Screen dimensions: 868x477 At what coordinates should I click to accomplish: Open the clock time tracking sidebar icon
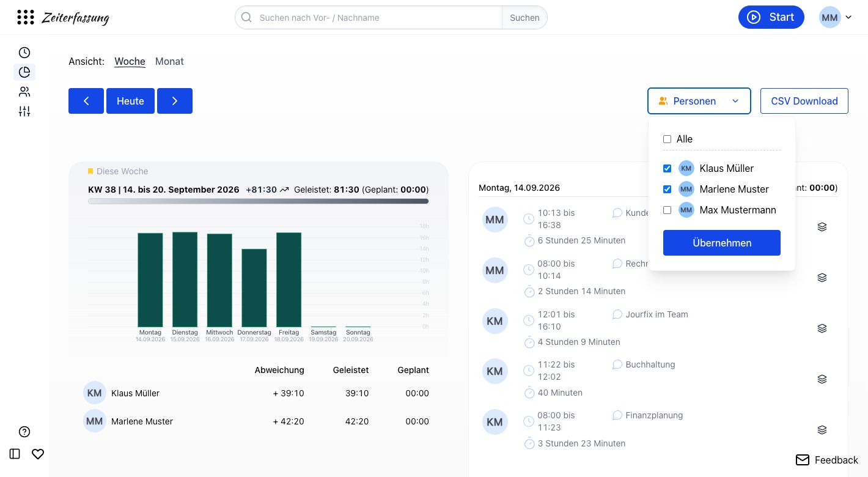pos(24,53)
